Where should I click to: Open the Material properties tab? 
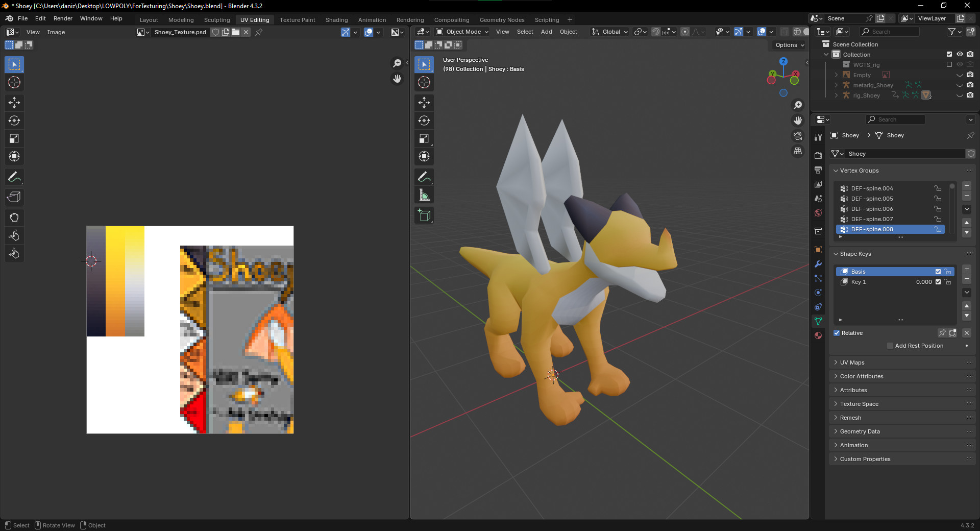pos(818,335)
